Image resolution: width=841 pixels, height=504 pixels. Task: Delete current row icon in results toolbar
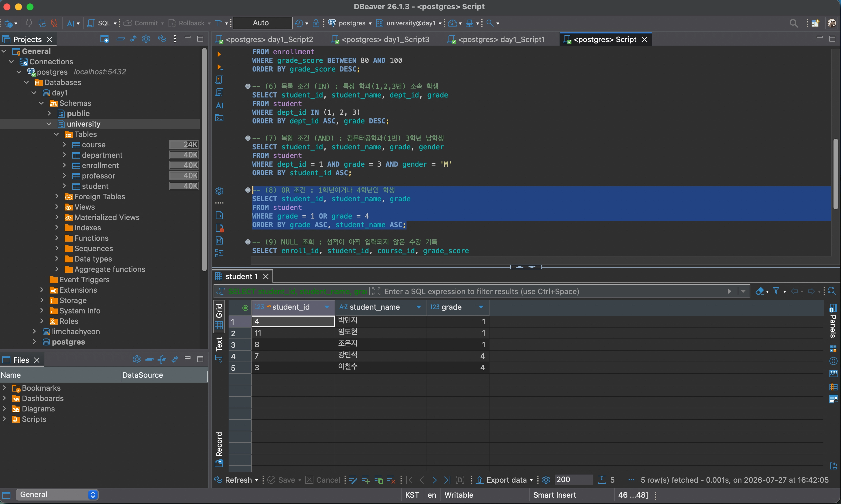coord(391,480)
